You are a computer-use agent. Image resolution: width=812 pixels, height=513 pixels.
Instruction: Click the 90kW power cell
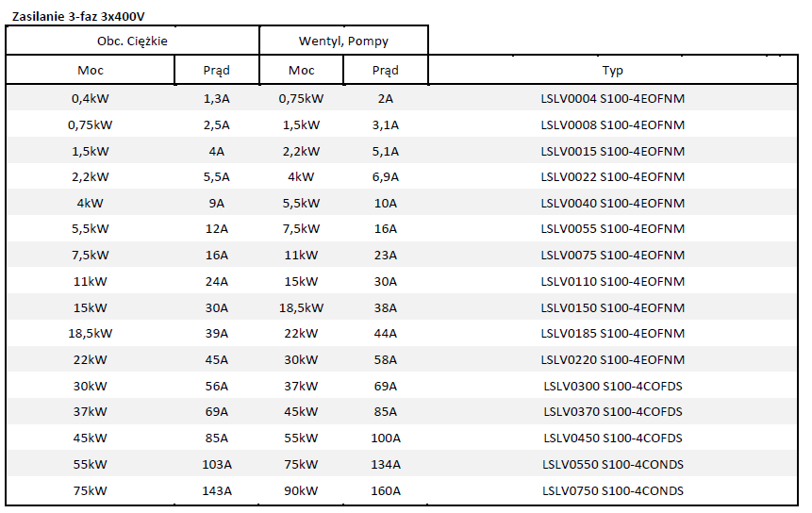pos(302,490)
